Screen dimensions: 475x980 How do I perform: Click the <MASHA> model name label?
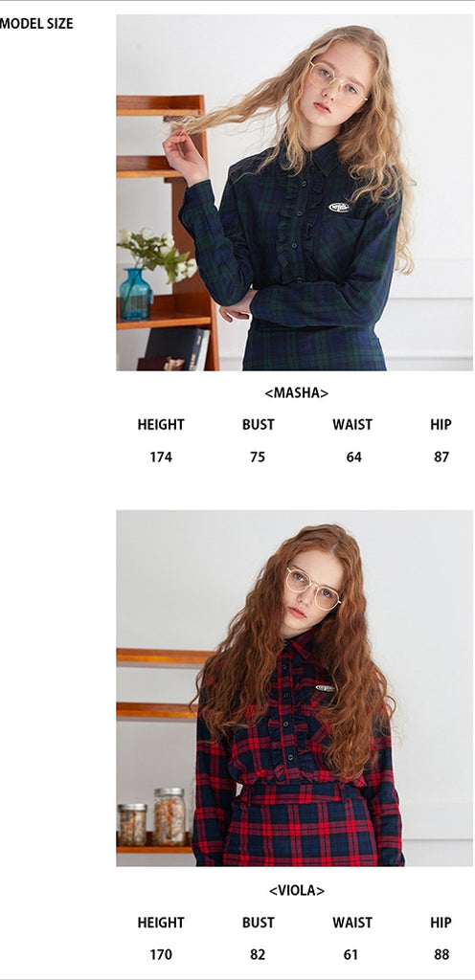[x=296, y=393]
